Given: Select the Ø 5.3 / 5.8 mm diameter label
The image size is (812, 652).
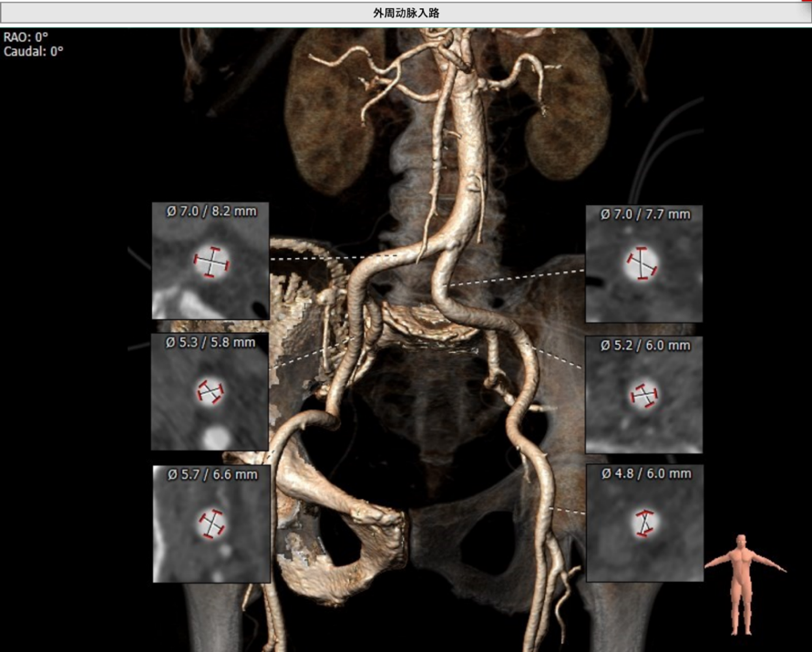Looking at the screenshot, I should coord(211,342).
